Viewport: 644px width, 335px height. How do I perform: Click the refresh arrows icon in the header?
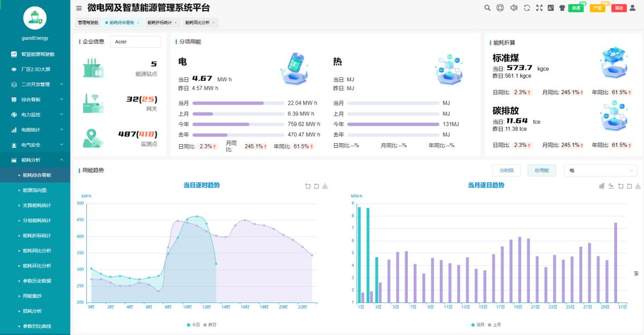(526, 8)
